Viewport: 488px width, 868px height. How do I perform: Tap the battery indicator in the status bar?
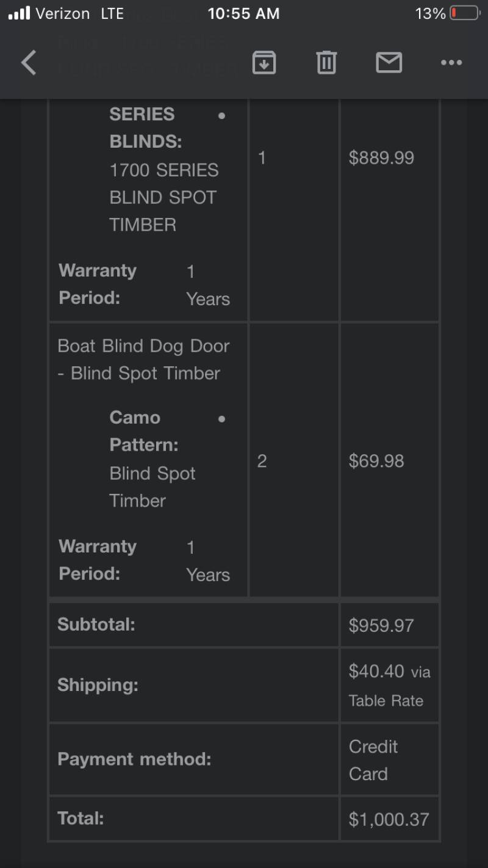pyautogui.click(x=464, y=13)
